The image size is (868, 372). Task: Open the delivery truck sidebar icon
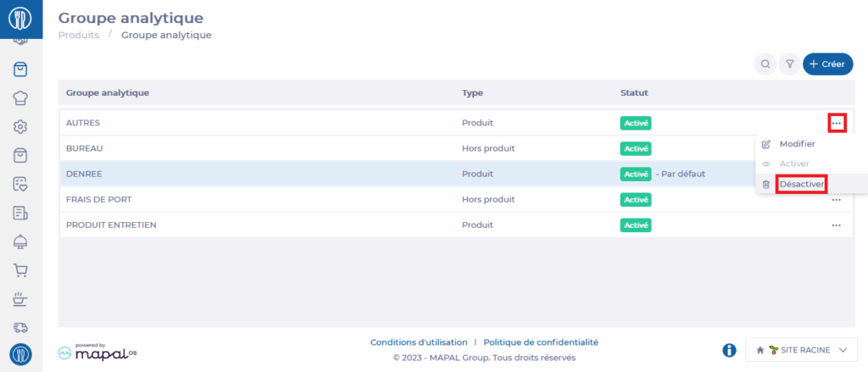click(21, 326)
